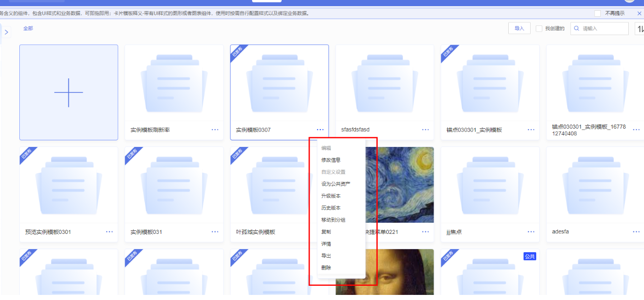Click 导出 in the context menu
The image size is (644, 300).
pos(326,256)
